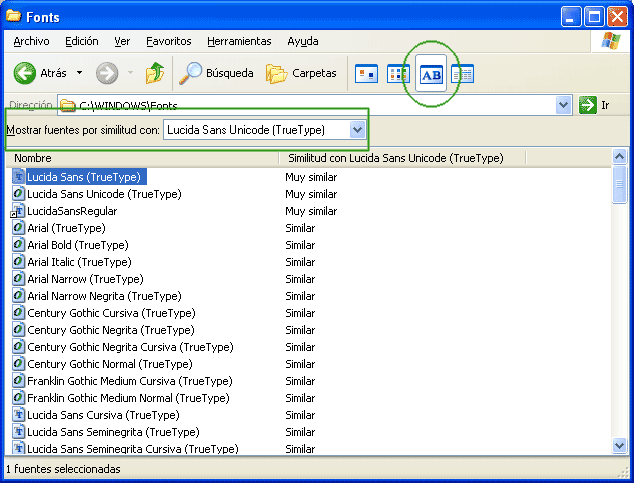Click Franklin Gothic Medium Cursiva icon

[19, 380]
